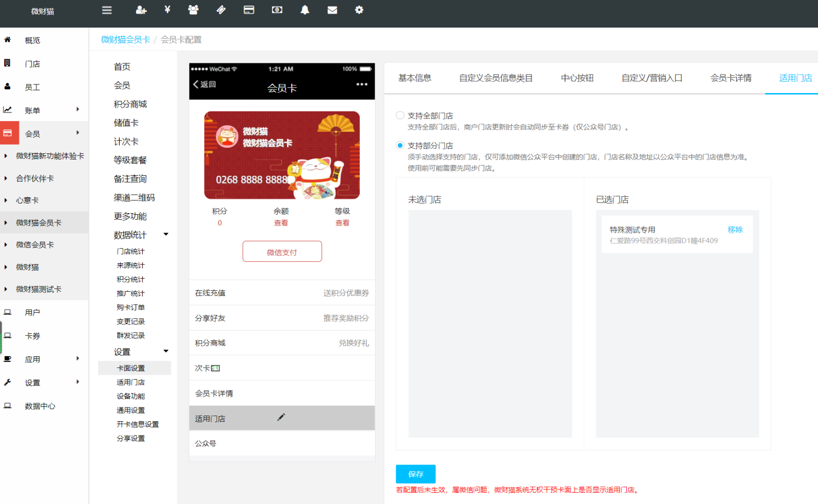Click the cup icon beside 应用
This screenshot has width=818, height=504.
pyautogui.click(x=7, y=359)
